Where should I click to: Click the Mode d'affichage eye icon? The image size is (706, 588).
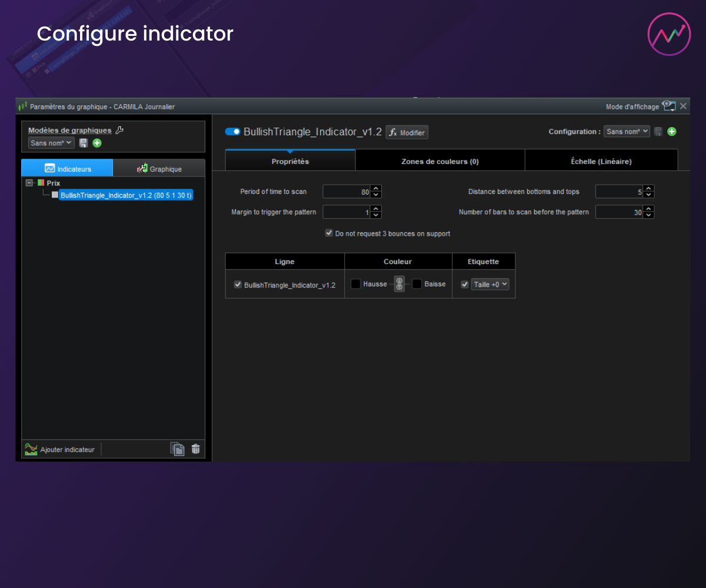(668, 106)
